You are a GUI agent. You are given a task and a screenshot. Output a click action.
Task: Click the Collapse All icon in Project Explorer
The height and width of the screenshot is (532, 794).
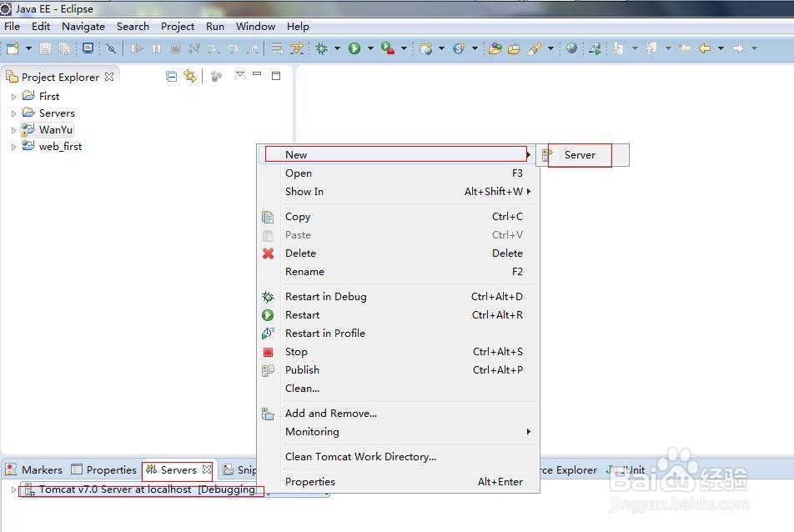pos(172,77)
